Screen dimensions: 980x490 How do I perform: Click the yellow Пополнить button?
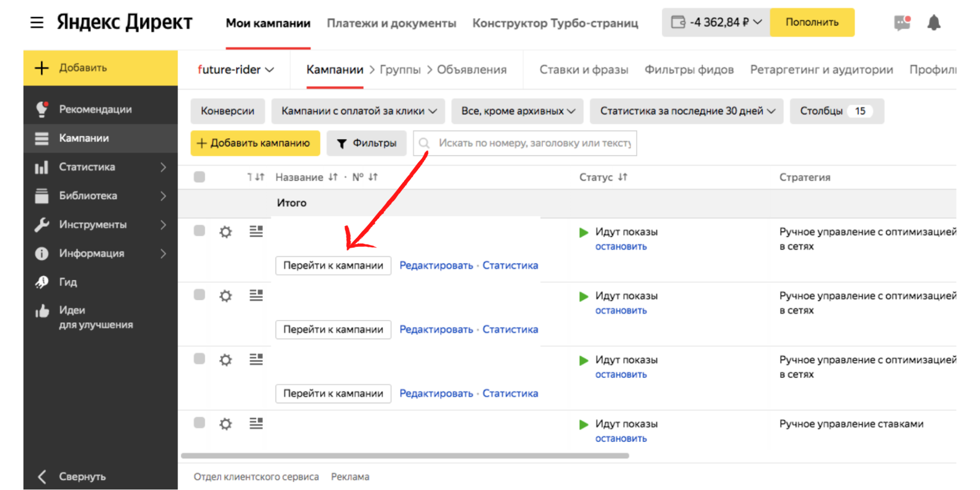tap(812, 22)
